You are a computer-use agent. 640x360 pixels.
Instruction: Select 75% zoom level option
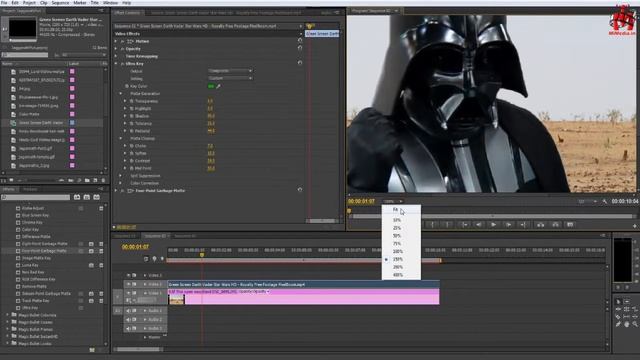click(x=401, y=243)
